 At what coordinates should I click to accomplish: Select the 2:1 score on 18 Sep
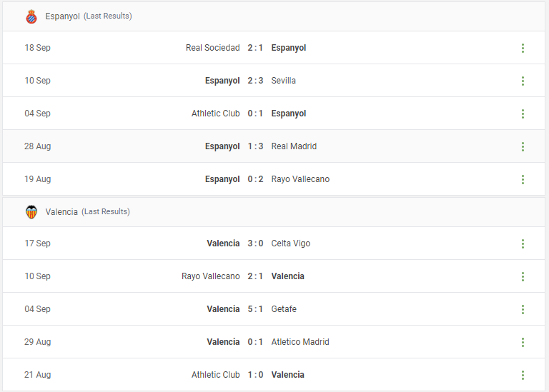255,48
